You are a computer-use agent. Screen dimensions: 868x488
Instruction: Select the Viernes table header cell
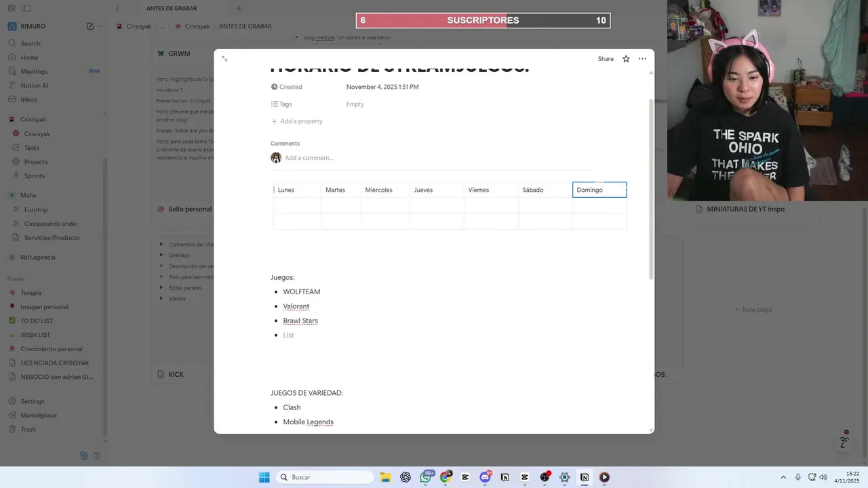491,190
